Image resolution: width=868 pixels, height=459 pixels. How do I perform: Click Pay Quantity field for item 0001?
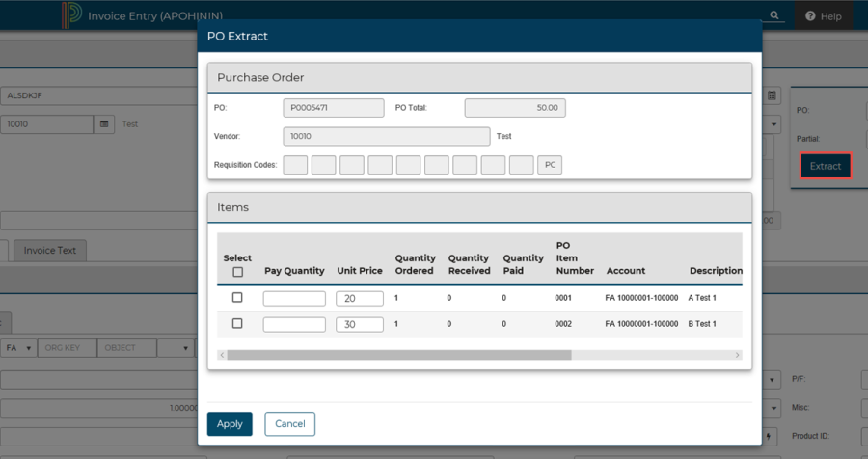coord(294,299)
